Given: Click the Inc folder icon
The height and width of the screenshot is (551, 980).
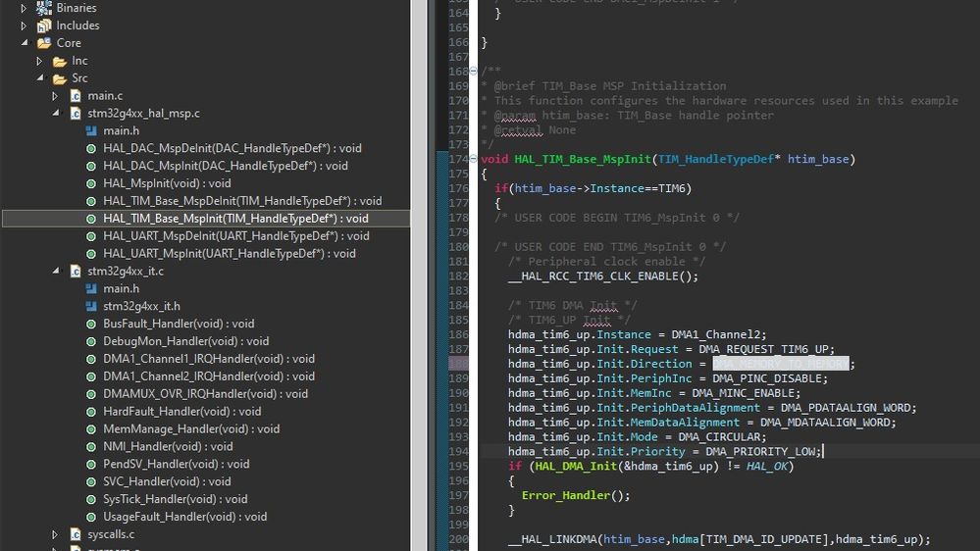Looking at the screenshot, I should [x=60, y=61].
